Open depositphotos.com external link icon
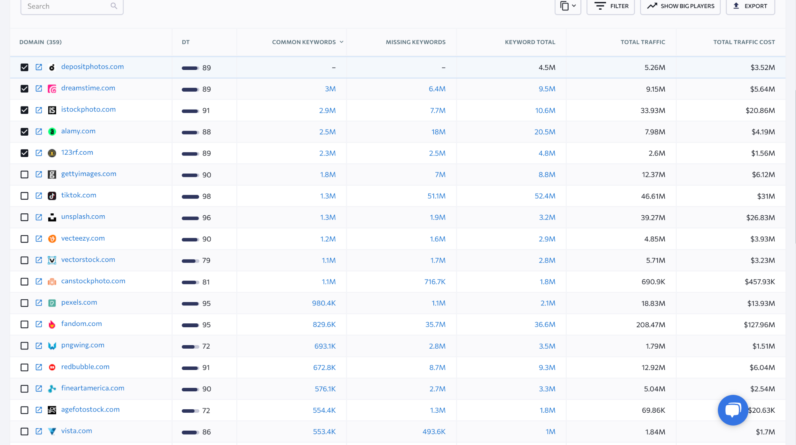 39,67
